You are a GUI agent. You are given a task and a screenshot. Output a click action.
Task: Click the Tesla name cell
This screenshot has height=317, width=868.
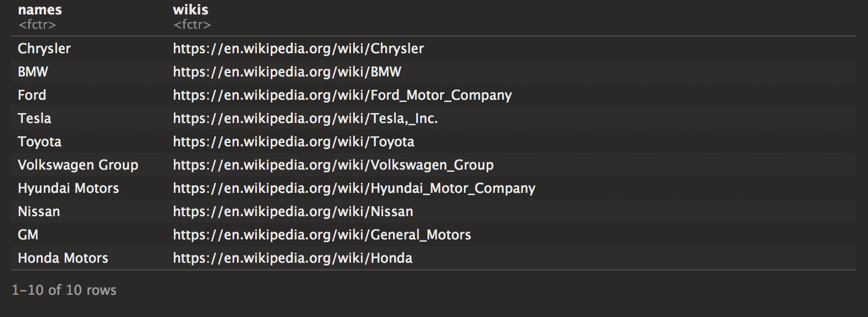[x=34, y=119]
